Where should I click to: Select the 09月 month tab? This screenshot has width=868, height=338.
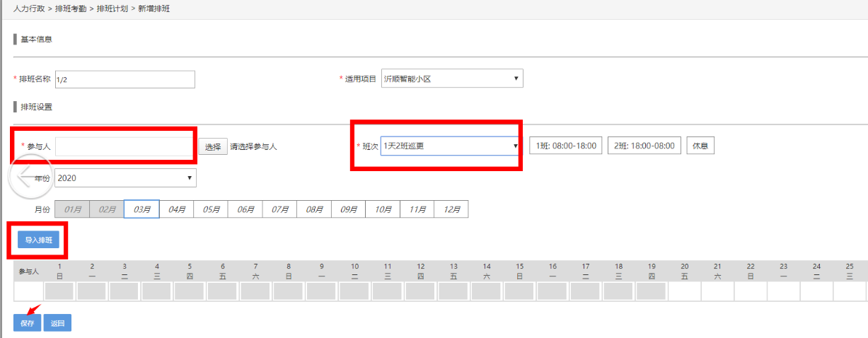[348, 209]
